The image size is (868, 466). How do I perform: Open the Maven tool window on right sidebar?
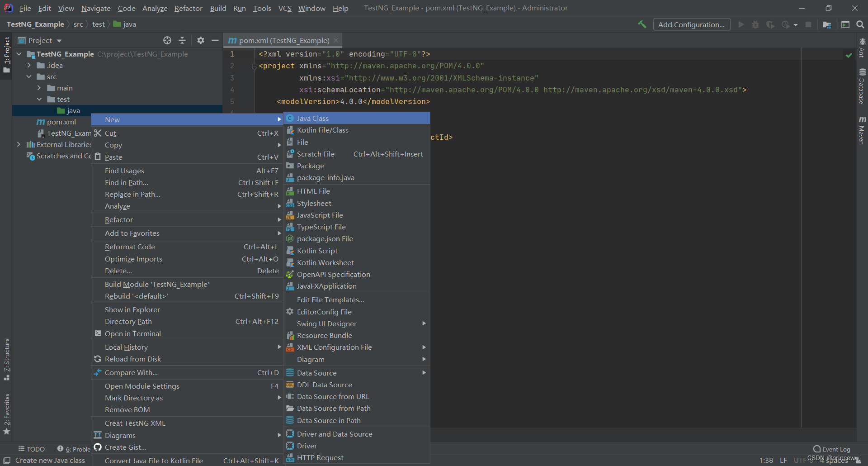[x=862, y=130]
